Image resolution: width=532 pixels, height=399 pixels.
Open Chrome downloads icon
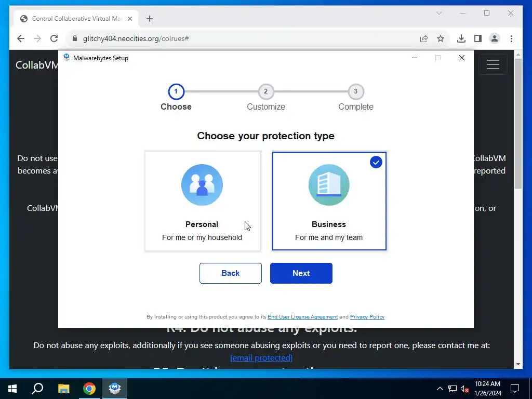pos(461,38)
